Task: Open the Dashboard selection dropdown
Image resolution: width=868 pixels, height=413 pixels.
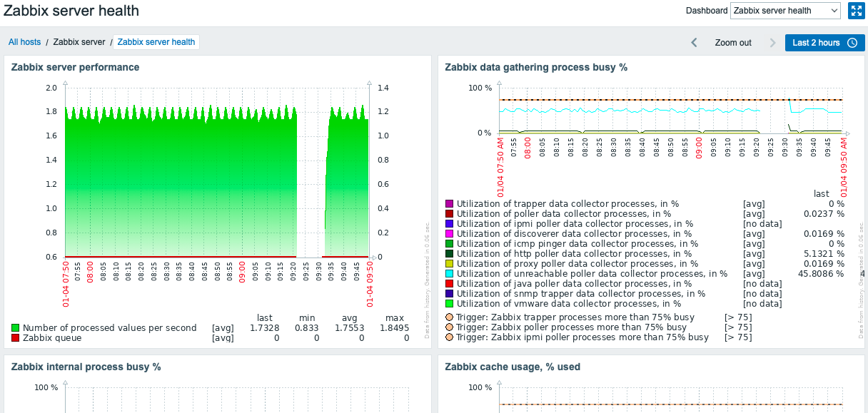Action: 785,11
